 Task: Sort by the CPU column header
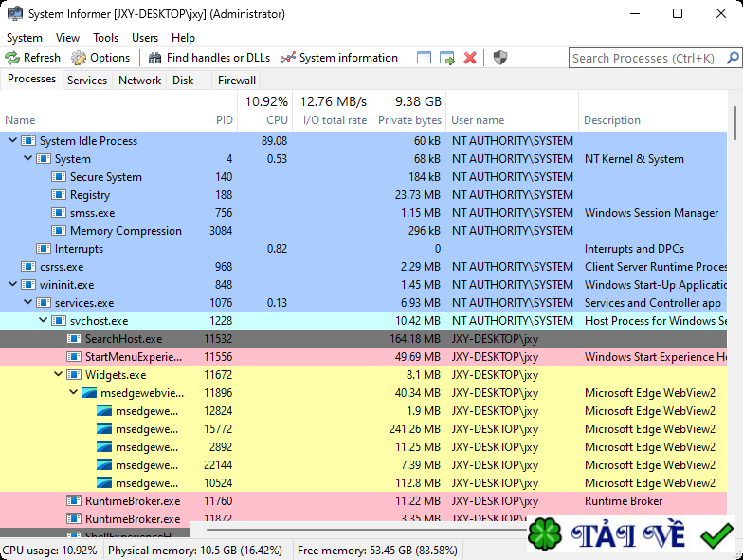coord(277,120)
